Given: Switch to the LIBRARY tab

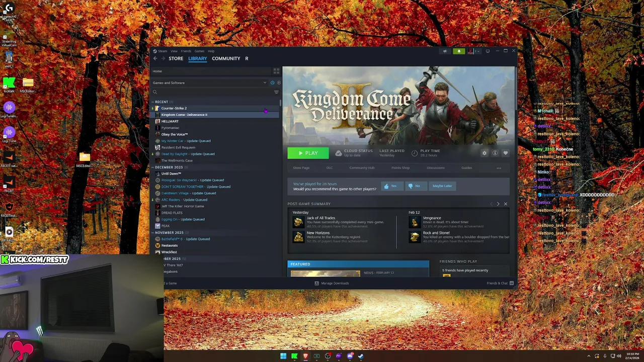Looking at the screenshot, I should [197, 59].
